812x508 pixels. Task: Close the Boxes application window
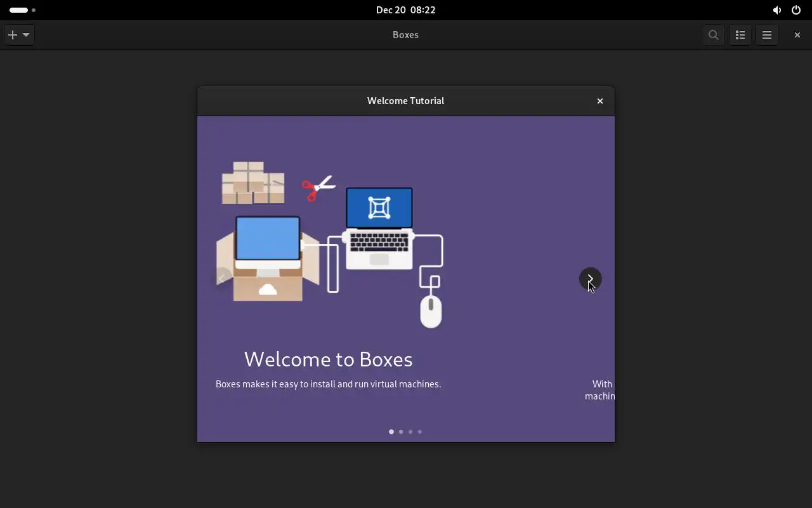tap(797, 35)
